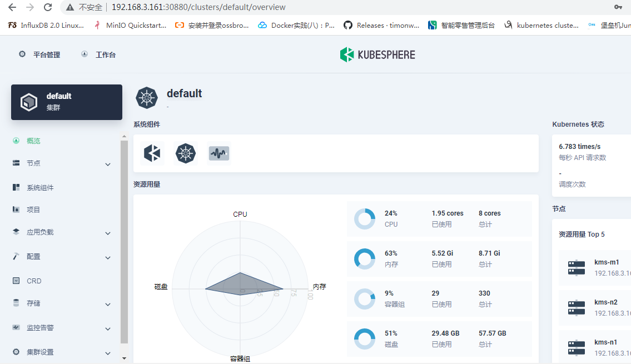Expand the 存储 chevron
The height and width of the screenshot is (364, 631).
pos(108,305)
